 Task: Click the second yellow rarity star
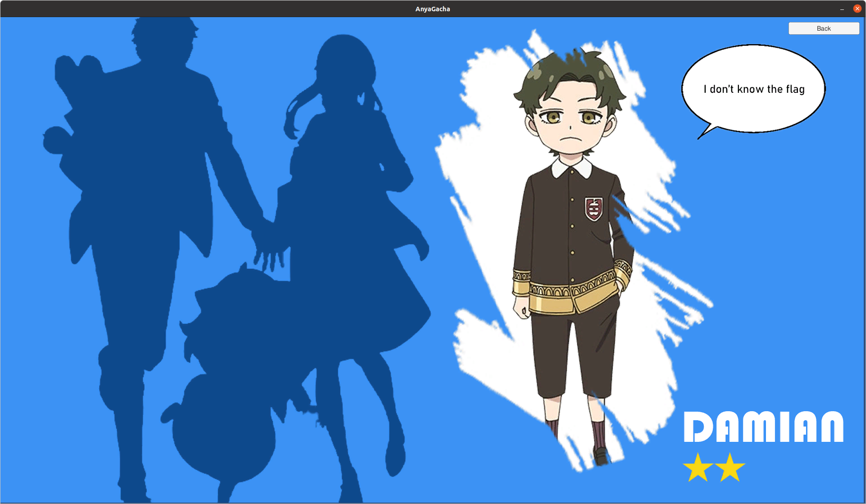click(x=729, y=468)
